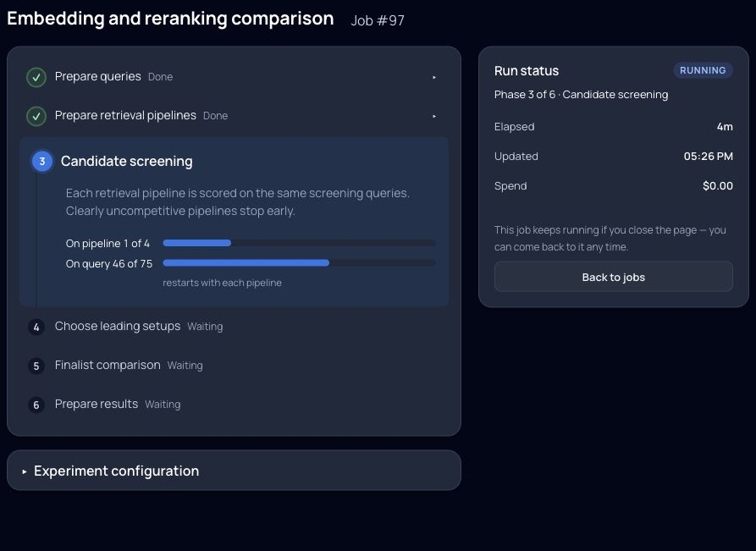The width and height of the screenshot is (756, 551).
Task: Click the Candidate screening heading
Action: point(127,161)
